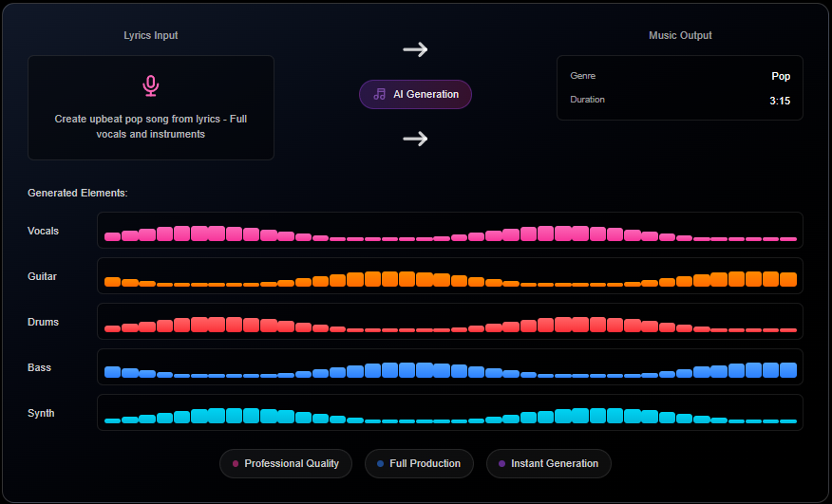Click the Drums waveform track
The width and height of the screenshot is (832, 504).
pos(450,322)
